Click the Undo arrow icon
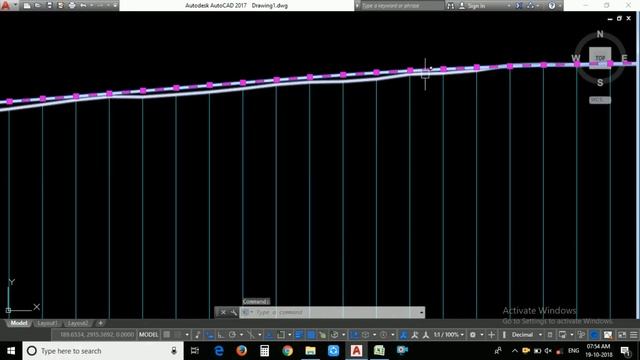This screenshot has width=640, height=360. 83,6
